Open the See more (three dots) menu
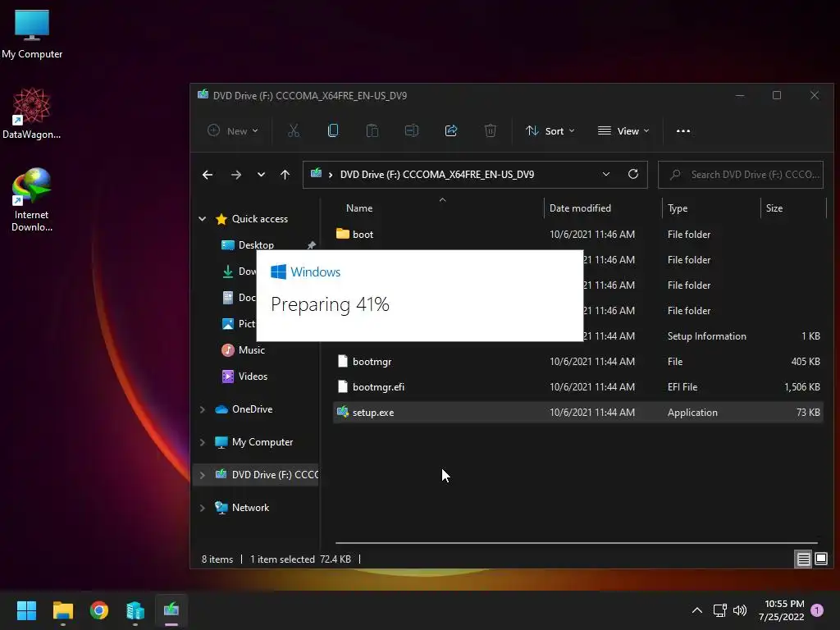The width and height of the screenshot is (840, 630). pyautogui.click(x=683, y=130)
